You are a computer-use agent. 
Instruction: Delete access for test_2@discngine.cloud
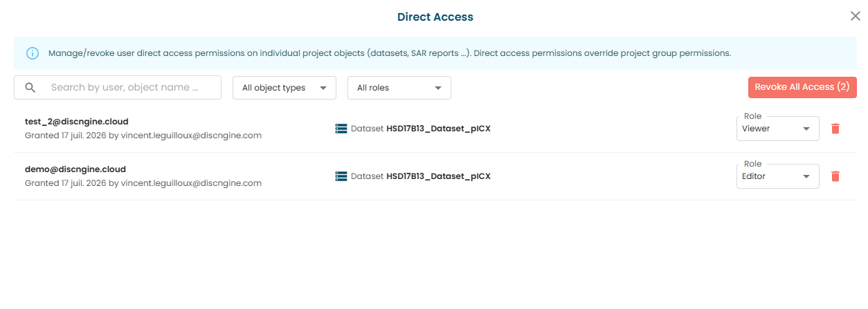tap(835, 129)
